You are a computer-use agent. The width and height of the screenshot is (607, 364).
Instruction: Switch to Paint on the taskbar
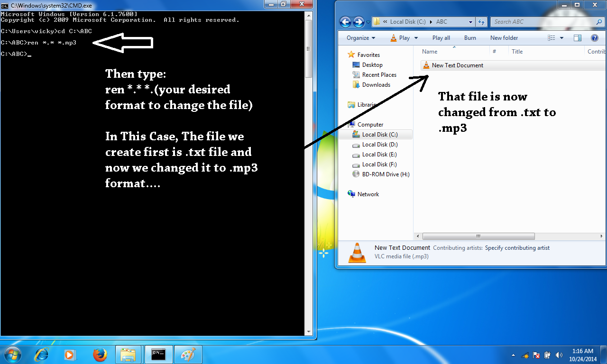[x=188, y=354]
